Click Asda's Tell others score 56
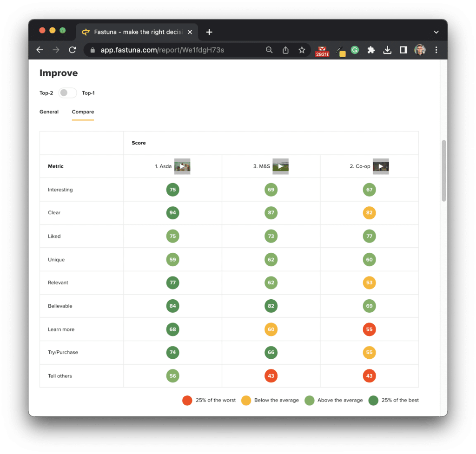Screen dimensions: 476x454 tap(173, 376)
